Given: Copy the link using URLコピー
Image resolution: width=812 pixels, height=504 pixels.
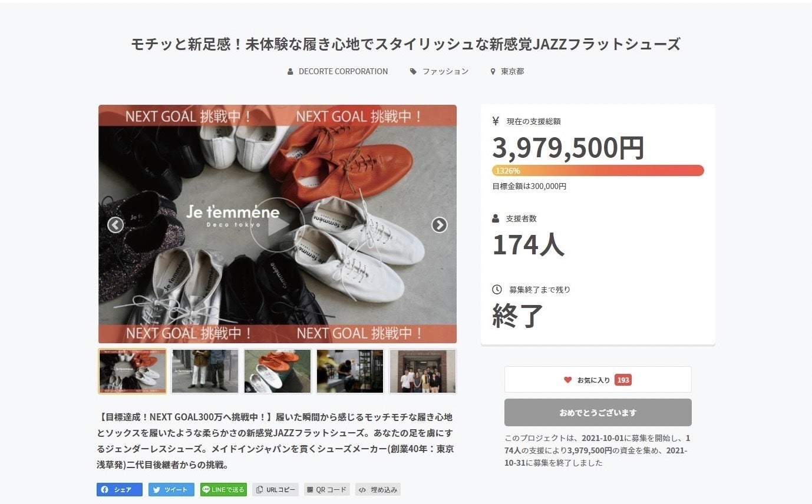Looking at the screenshot, I should coord(276,489).
